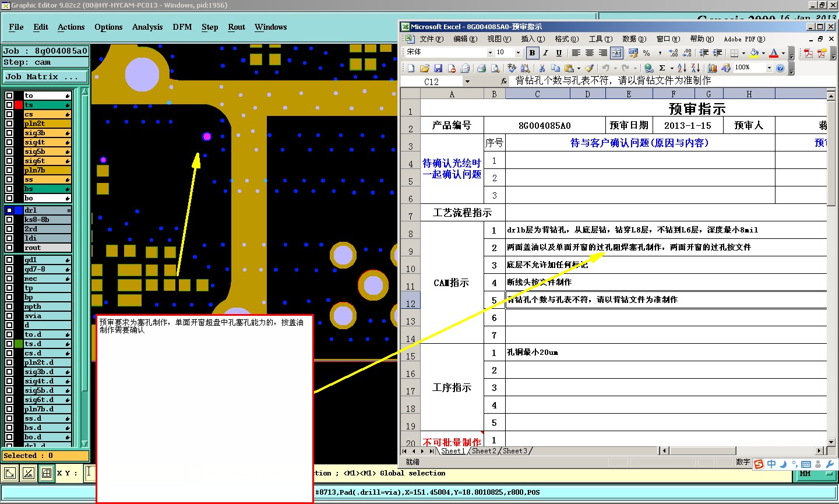Center cell text in Excel
The width and height of the screenshot is (839, 504).
click(589, 52)
